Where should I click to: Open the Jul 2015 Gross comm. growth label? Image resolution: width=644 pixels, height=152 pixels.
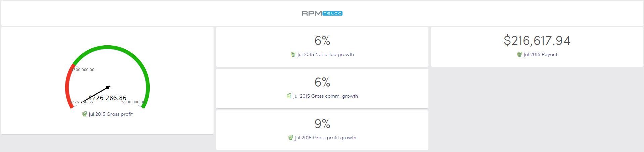(325, 96)
